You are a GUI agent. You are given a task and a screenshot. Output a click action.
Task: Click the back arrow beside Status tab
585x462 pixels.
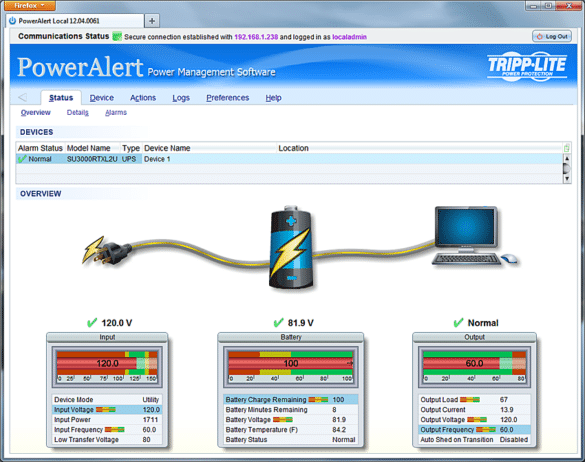pos(23,97)
